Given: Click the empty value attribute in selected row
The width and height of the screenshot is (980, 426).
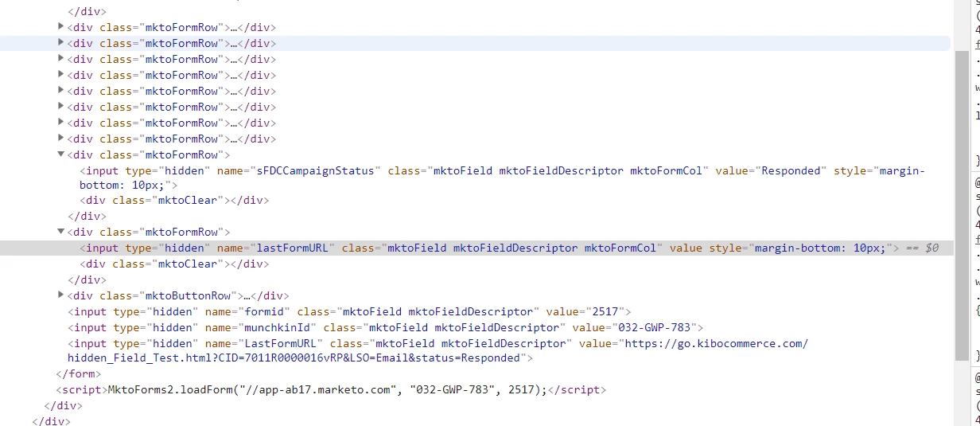Looking at the screenshot, I should (x=686, y=248).
